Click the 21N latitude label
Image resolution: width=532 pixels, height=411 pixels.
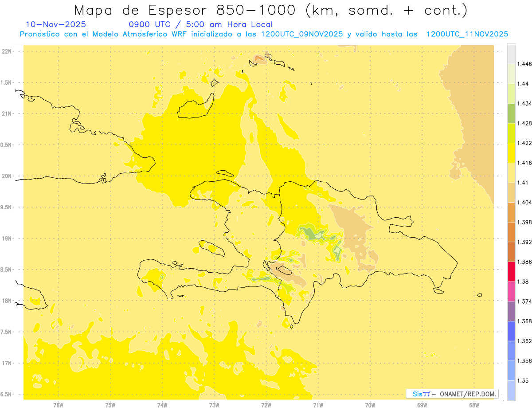point(7,114)
